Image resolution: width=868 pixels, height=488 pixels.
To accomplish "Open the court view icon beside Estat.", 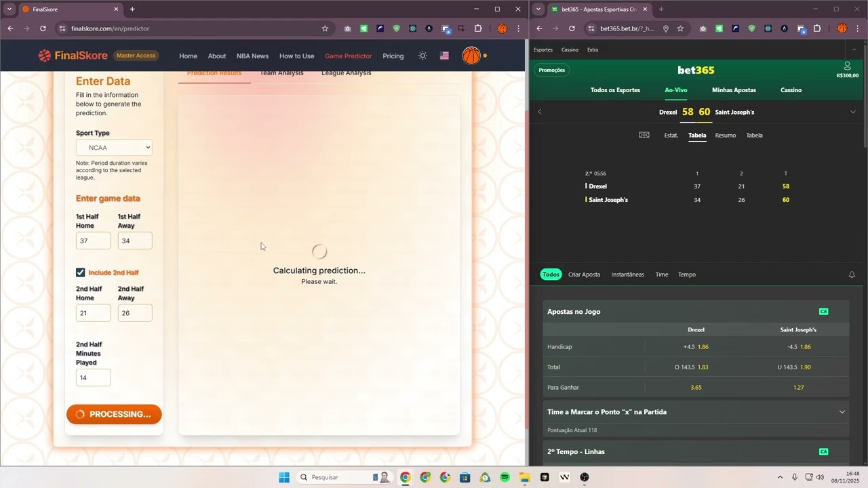I will (x=644, y=135).
